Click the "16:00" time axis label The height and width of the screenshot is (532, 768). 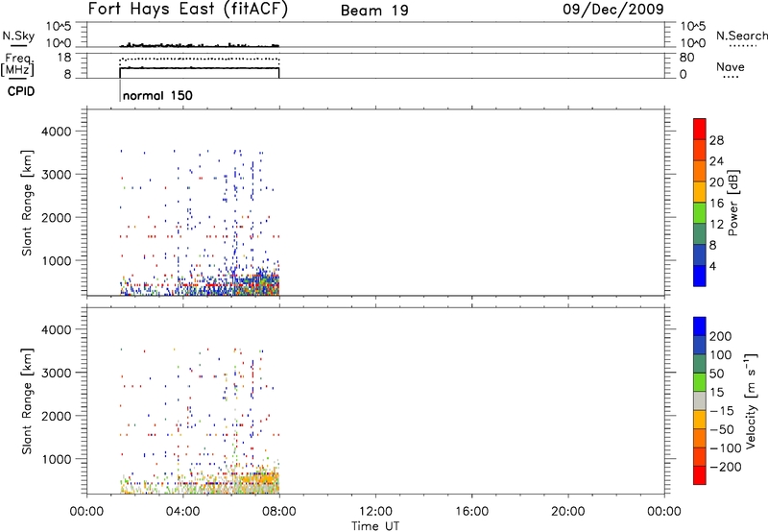click(x=471, y=512)
